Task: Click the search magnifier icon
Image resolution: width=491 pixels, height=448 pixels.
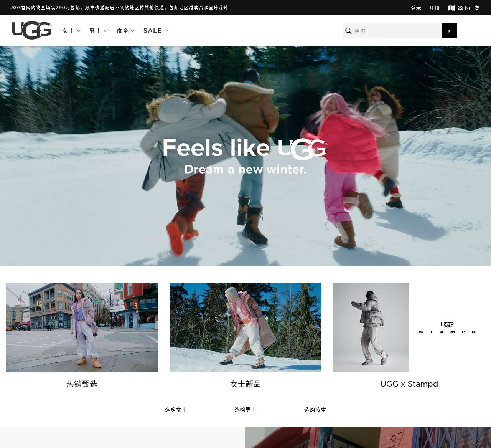Action: click(348, 31)
